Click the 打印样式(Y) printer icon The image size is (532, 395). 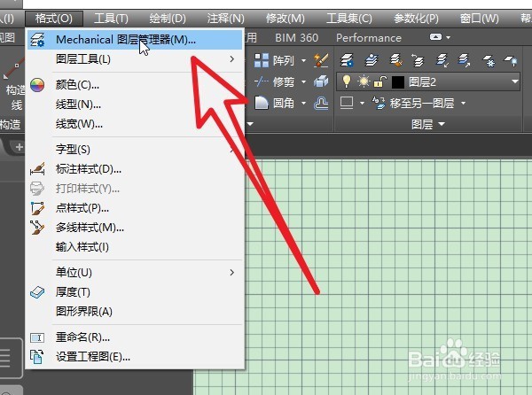click(x=37, y=189)
